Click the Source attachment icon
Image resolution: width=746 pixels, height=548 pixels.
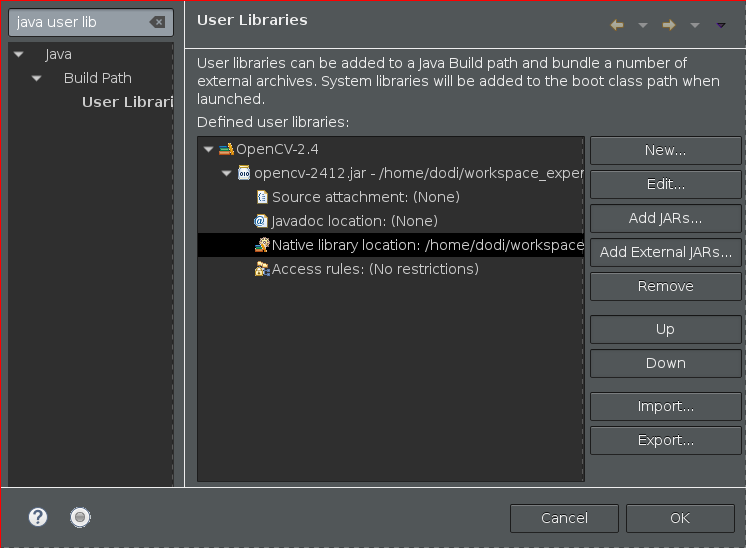point(262,197)
